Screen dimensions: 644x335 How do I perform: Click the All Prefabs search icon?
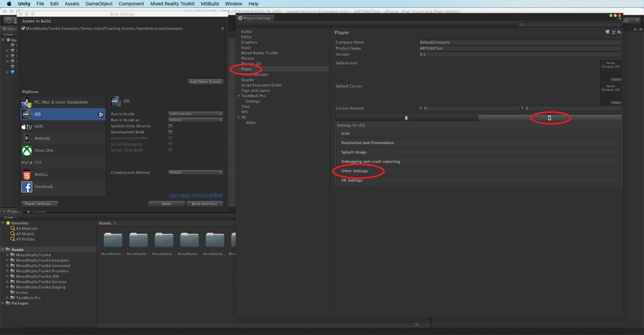point(13,239)
